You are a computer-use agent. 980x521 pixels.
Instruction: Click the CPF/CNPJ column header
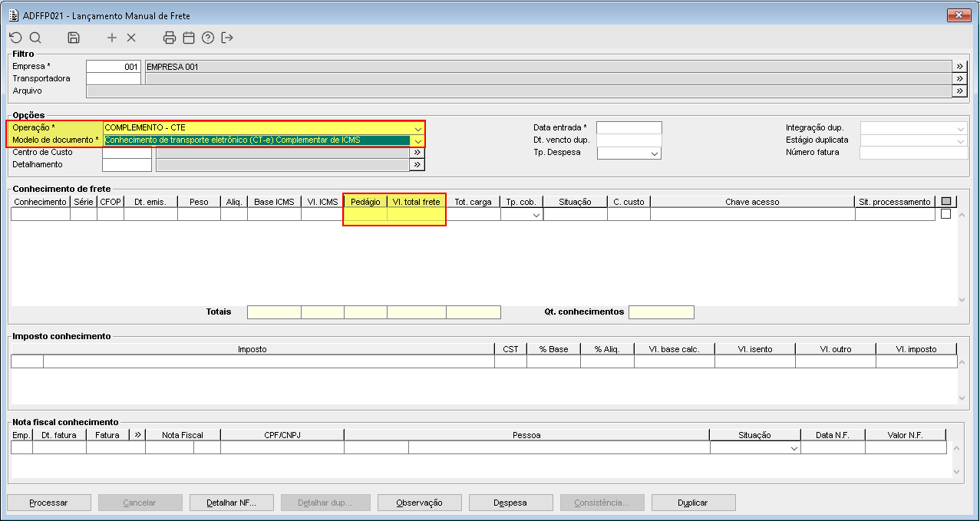tap(282, 435)
